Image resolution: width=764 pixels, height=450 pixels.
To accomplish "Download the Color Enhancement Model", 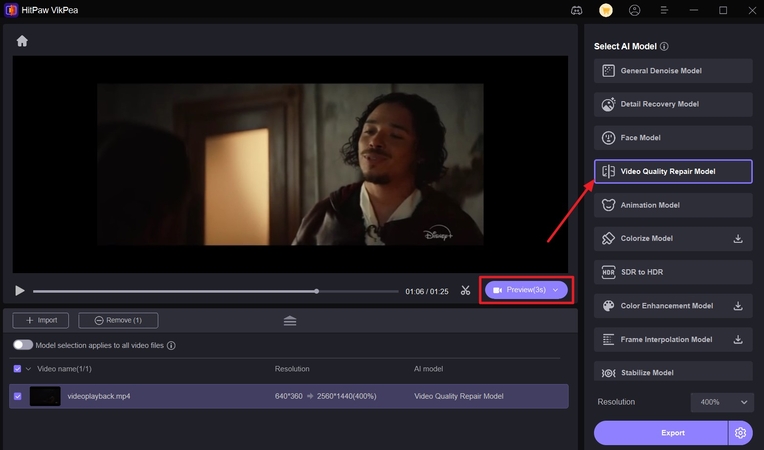I will [x=738, y=306].
